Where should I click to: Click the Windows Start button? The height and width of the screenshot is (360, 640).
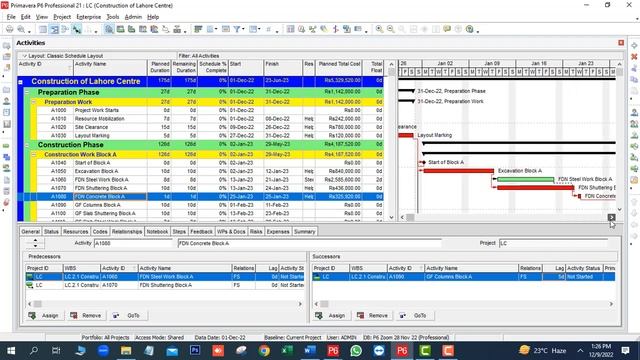coord(11,351)
